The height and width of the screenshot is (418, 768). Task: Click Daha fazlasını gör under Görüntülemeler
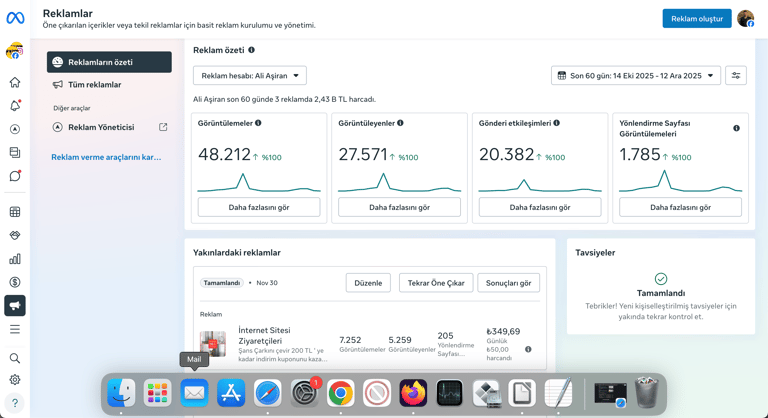(259, 207)
